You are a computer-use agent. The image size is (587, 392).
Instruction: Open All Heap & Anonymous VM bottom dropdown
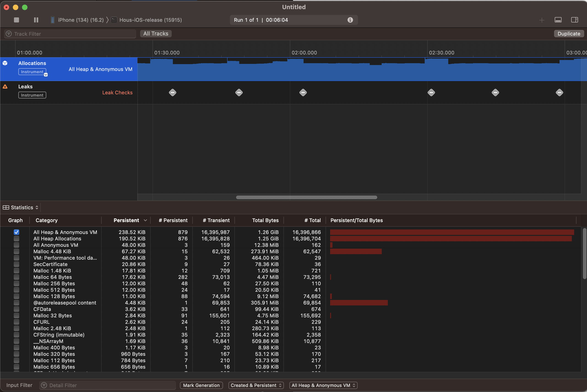323,385
